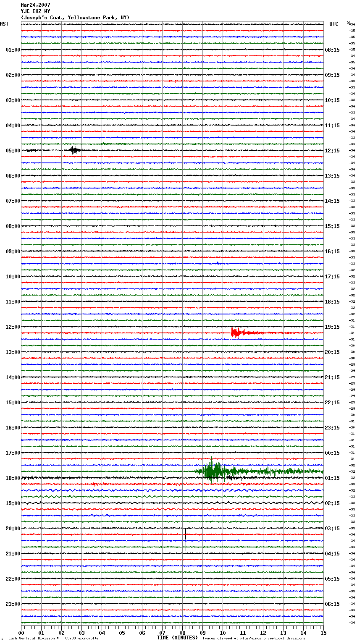The height and width of the screenshot is (644, 357).
Task: Select the 03:00 MST row label
Action: click(13, 100)
